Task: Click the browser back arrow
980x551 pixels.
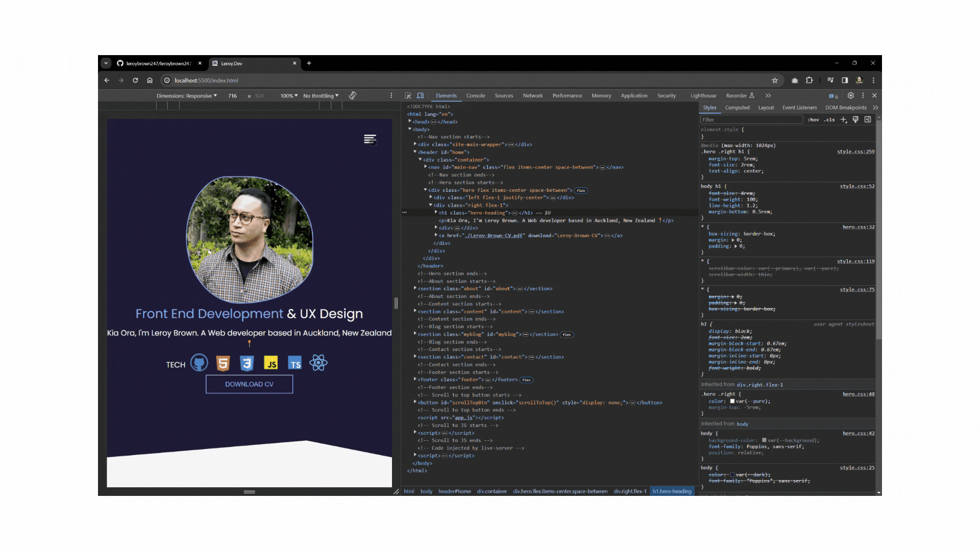Action: 107,80
